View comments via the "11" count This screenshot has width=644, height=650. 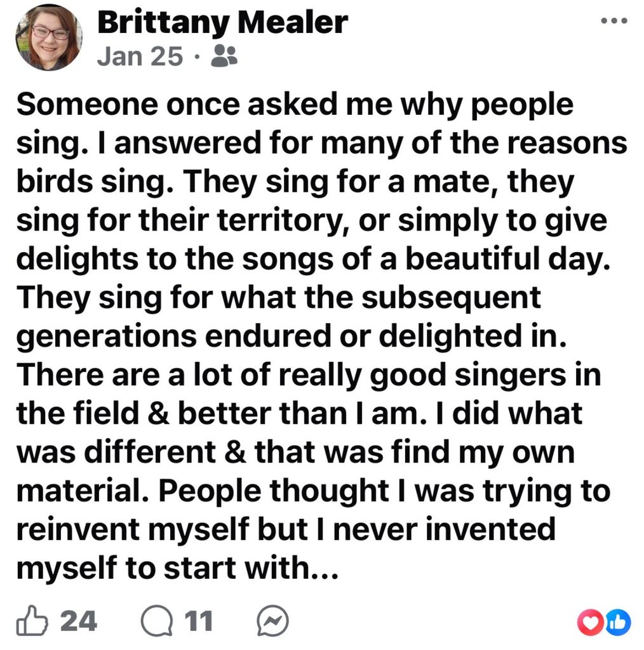pyautogui.click(x=198, y=621)
